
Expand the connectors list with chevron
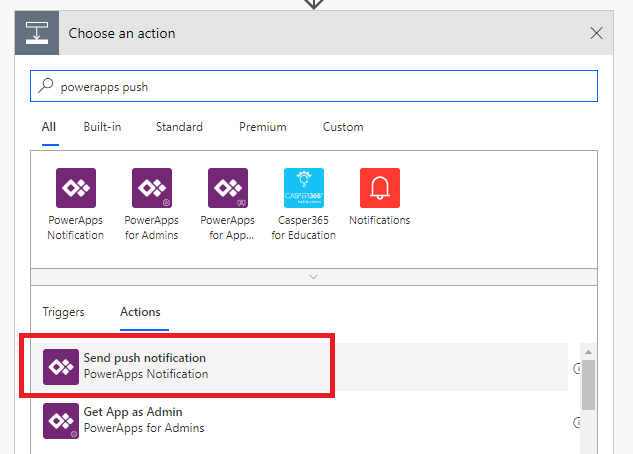click(314, 277)
